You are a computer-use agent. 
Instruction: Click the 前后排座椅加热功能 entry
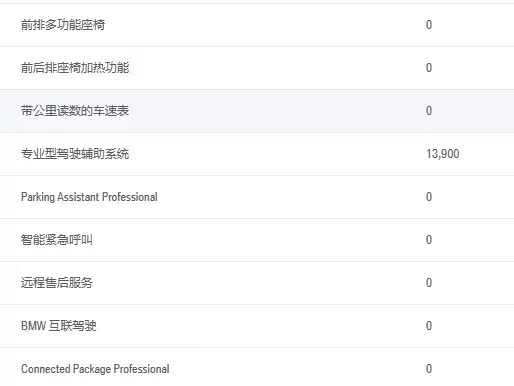pyautogui.click(x=75, y=68)
